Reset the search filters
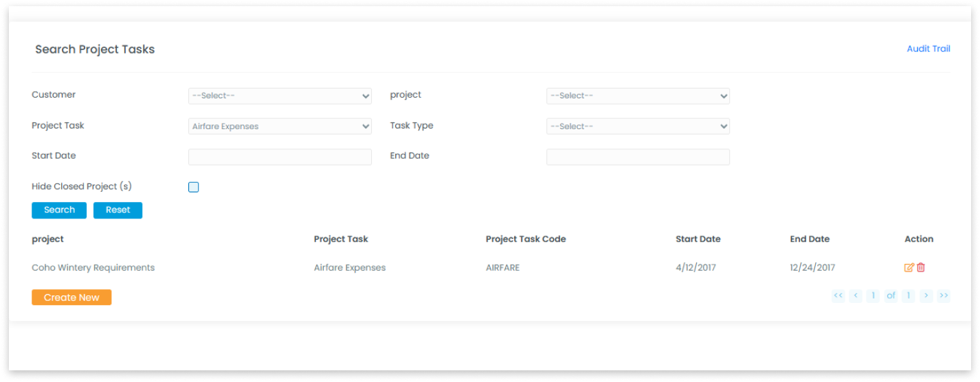The image size is (980, 382). click(118, 210)
